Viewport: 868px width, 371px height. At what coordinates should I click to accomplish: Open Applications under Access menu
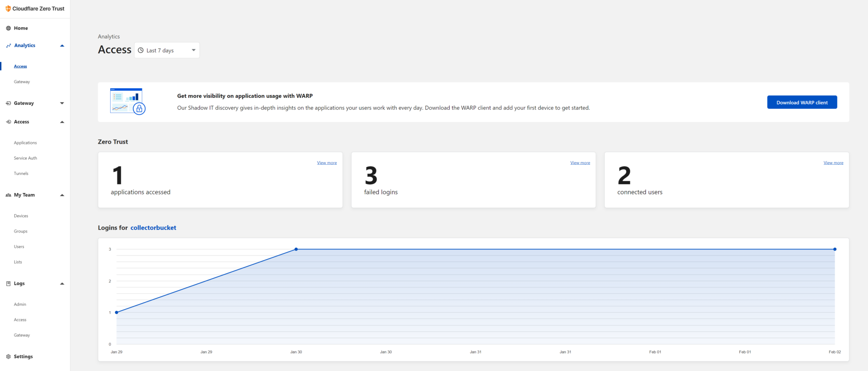(x=25, y=143)
